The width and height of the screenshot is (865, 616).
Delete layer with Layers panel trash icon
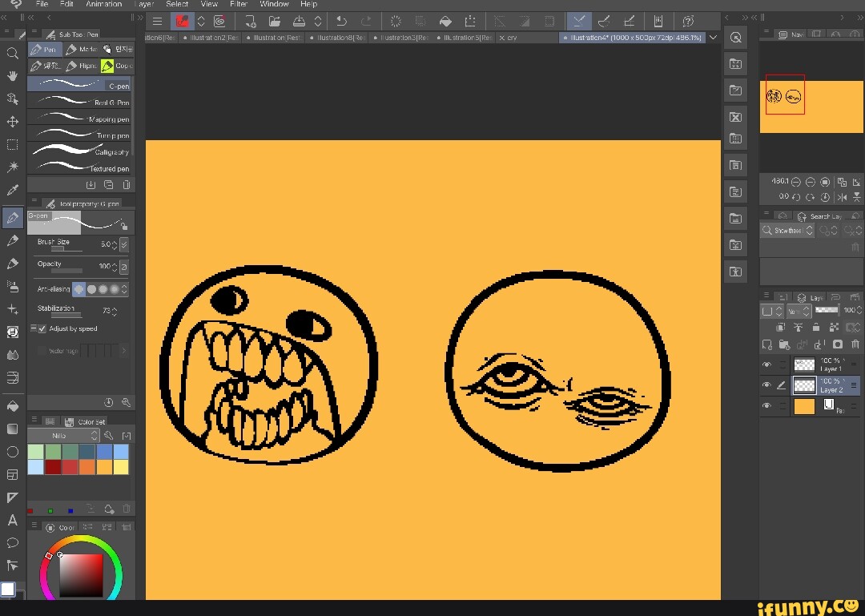point(855,344)
